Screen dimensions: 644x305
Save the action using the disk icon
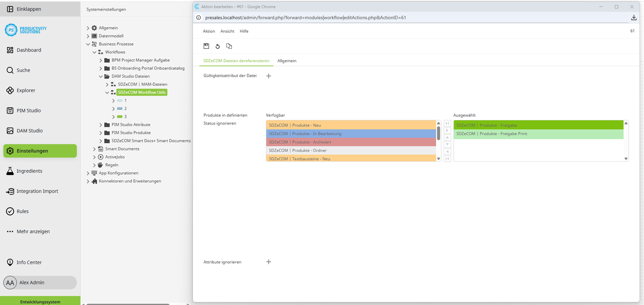click(207, 46)
